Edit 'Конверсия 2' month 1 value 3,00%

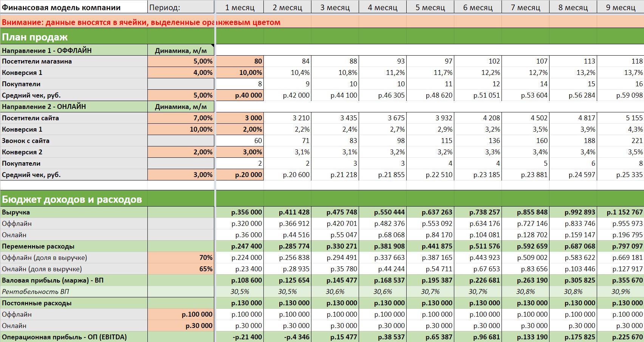pyautogui.click(x=240, y=152)
